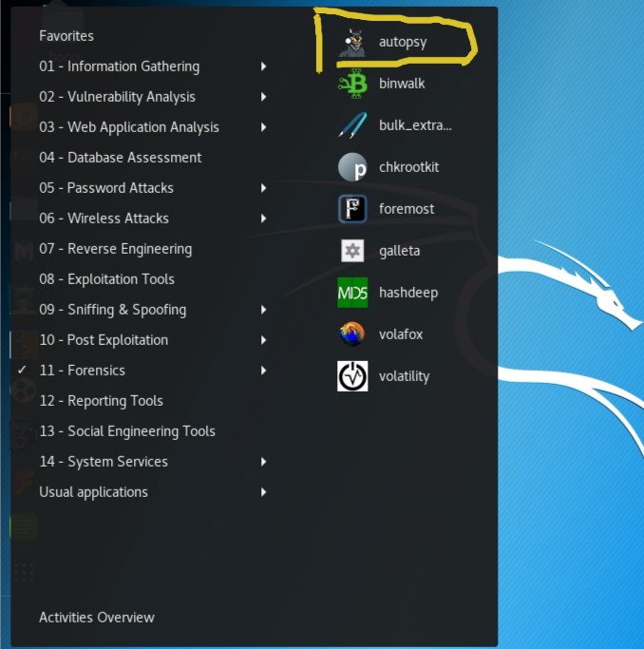Open 04 - Database Assessment category

point(121,158)
